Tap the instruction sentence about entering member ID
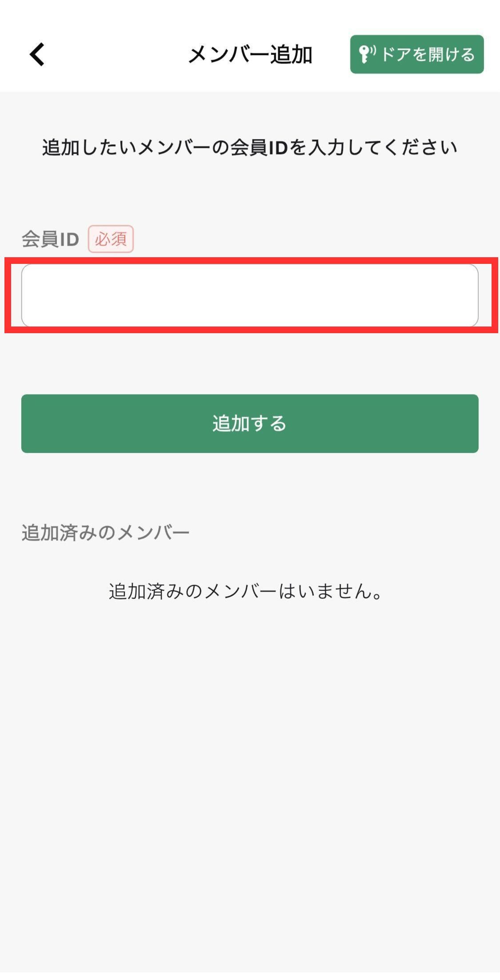 pyautogui.click(x=250, y=147)
